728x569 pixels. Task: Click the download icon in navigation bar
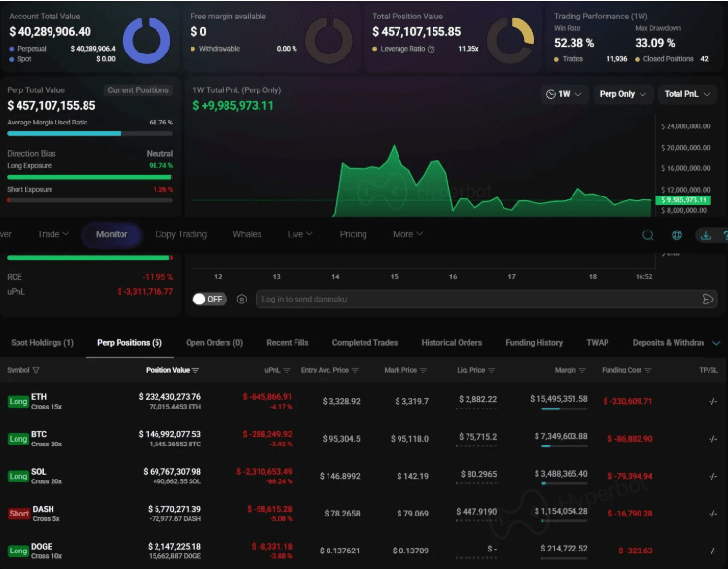coord(706,235)
